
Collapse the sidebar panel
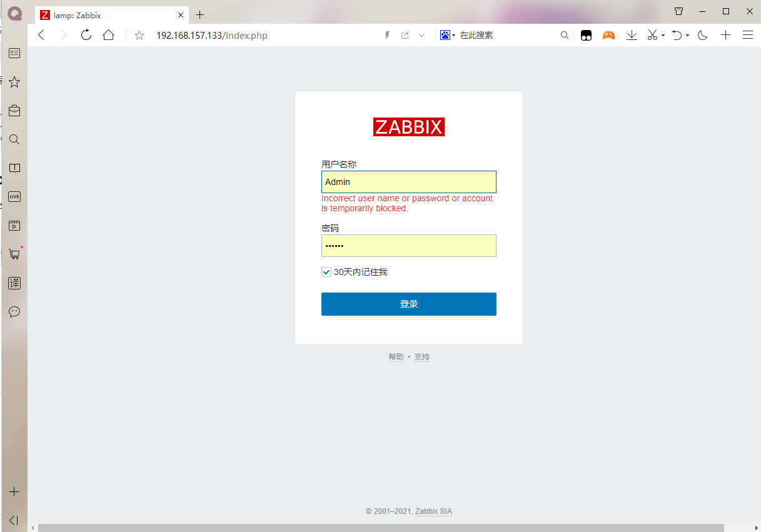[14, 520]
